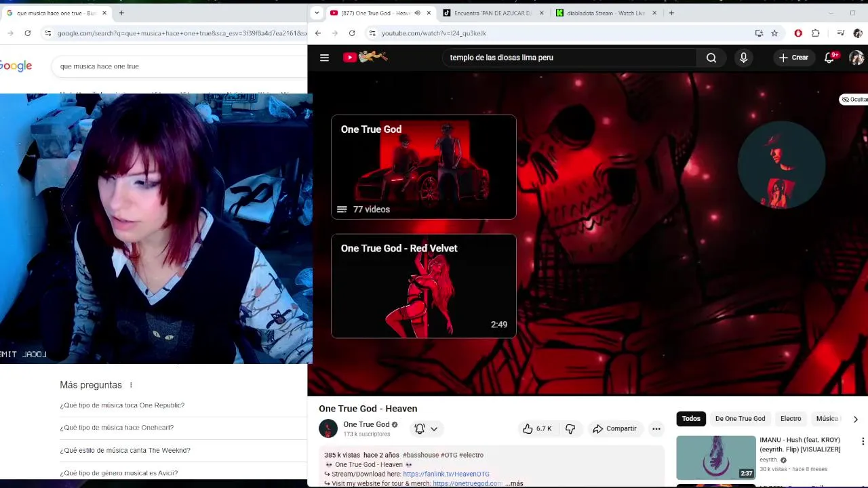Expand '¿Qué estilo de música canta The Weeknd?'
This screenshot has height=488, width=868.
click(x=183, y=450)
